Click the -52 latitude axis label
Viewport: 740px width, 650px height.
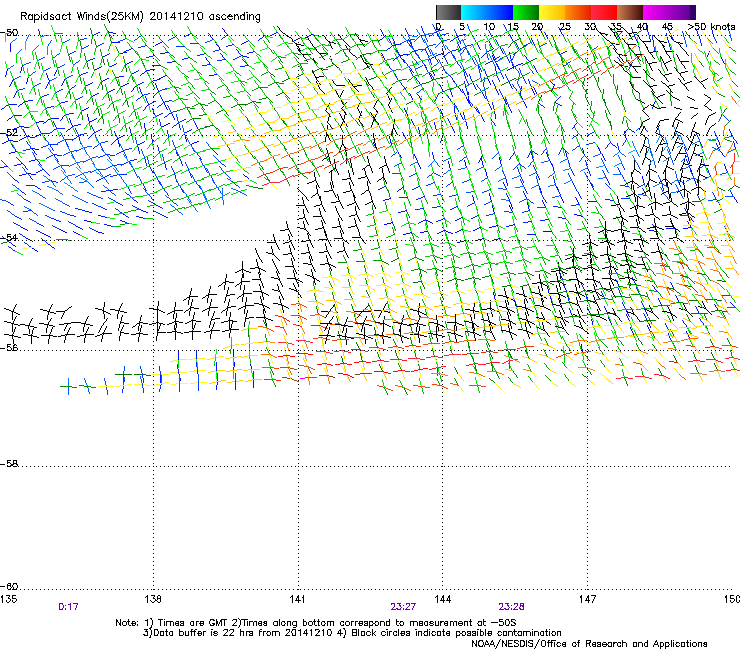[x=9, y=133]
